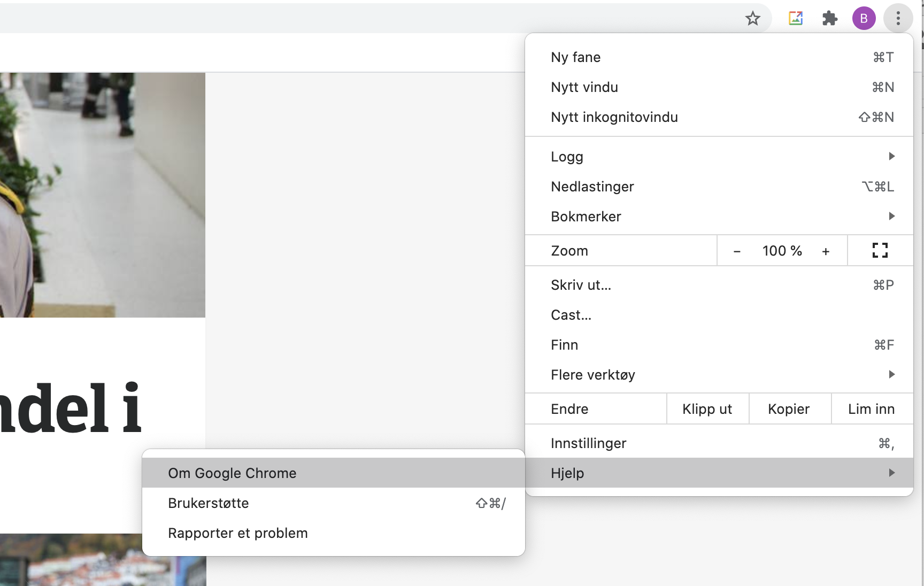Expand the Bokmerker submenu arrow

coord(891,216)
